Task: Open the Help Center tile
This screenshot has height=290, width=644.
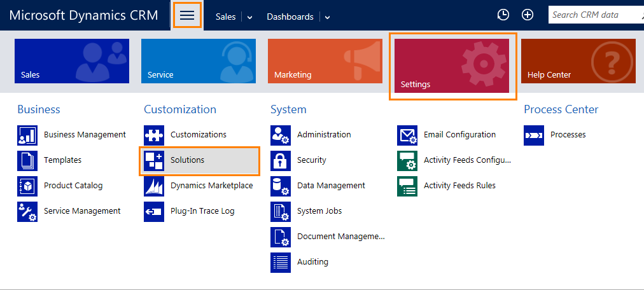Action: (578, 61)
